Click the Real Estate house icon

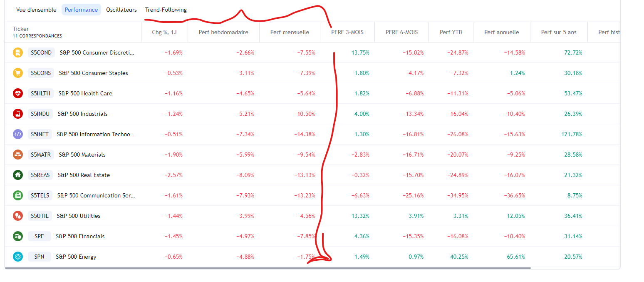point(17,175)
